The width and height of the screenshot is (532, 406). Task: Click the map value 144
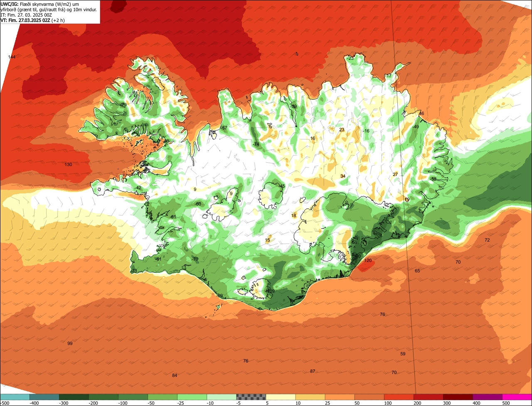click(12, 57)
